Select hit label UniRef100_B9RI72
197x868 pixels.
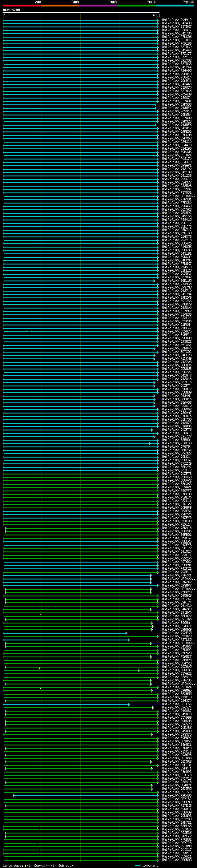(x=176, y=548)
